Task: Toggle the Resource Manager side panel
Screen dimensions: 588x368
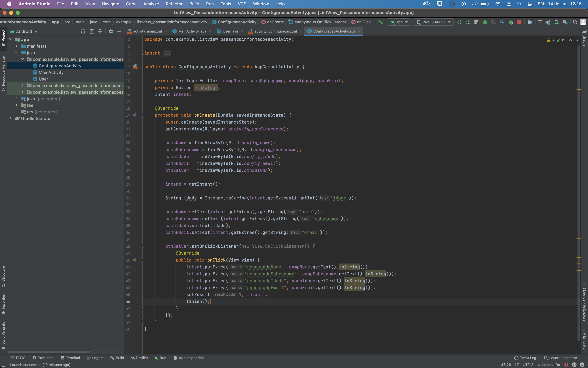Action: point(3,73)
